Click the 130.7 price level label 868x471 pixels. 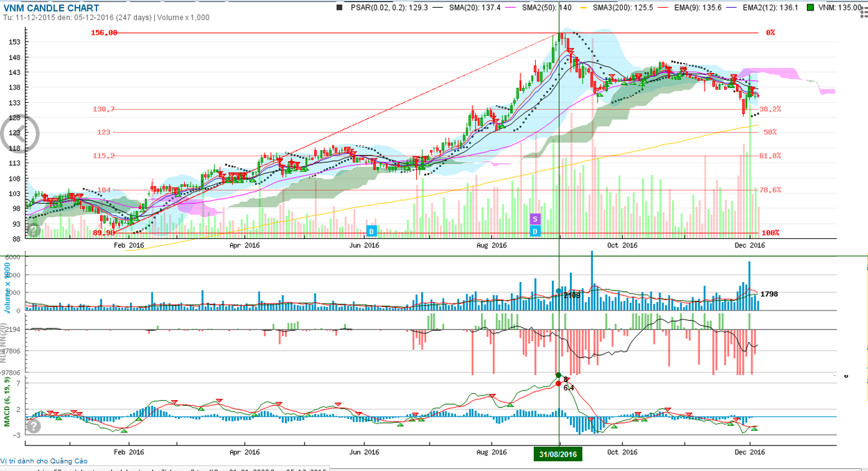pos(104,109)
